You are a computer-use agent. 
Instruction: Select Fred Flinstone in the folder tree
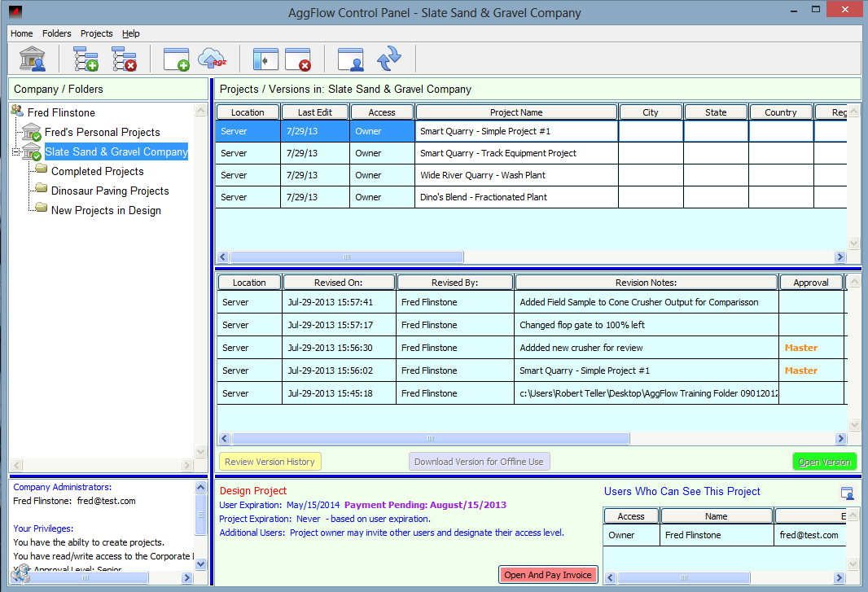point(61,112)
